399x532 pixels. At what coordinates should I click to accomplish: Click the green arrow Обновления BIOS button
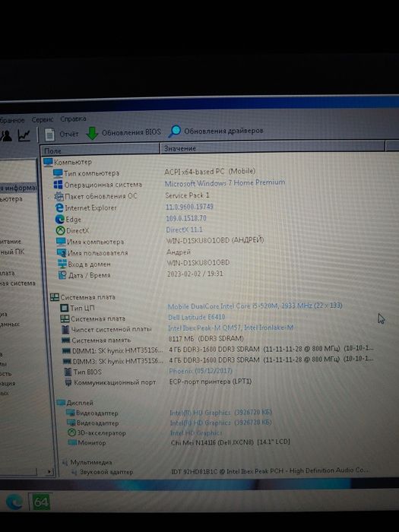[x=123, y=133]
